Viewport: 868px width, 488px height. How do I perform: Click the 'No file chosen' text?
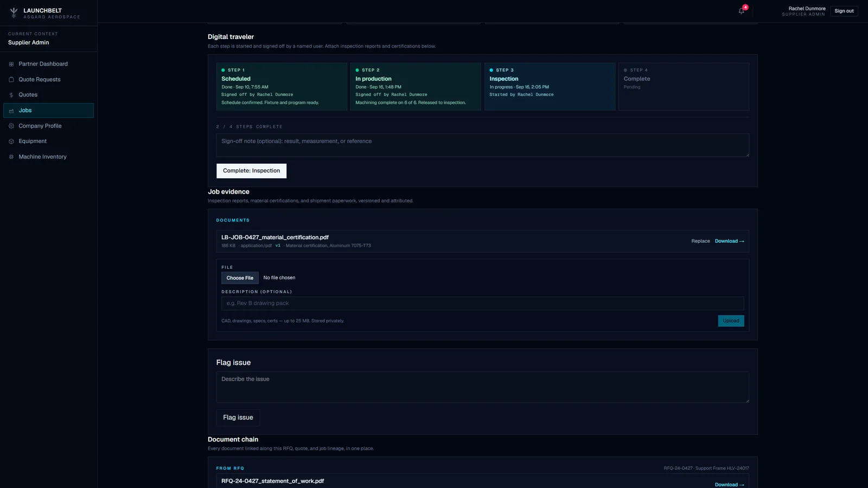(x=279, y=278)
